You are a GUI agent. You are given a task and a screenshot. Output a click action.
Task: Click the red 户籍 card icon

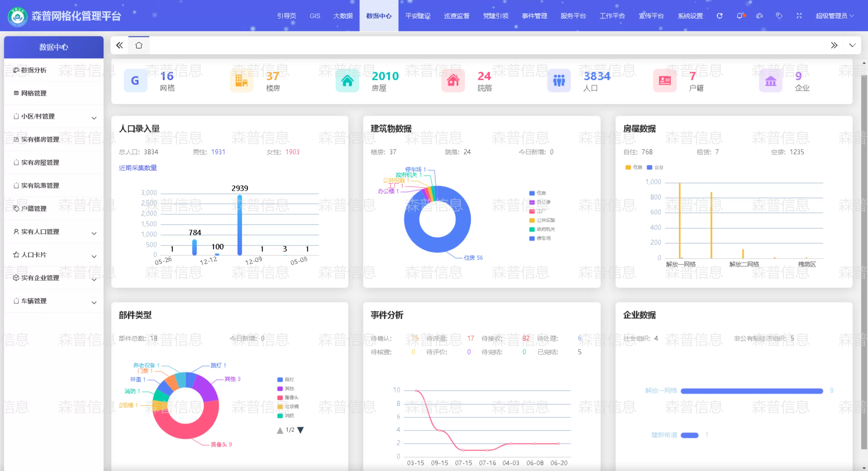[x=665, y=80]
